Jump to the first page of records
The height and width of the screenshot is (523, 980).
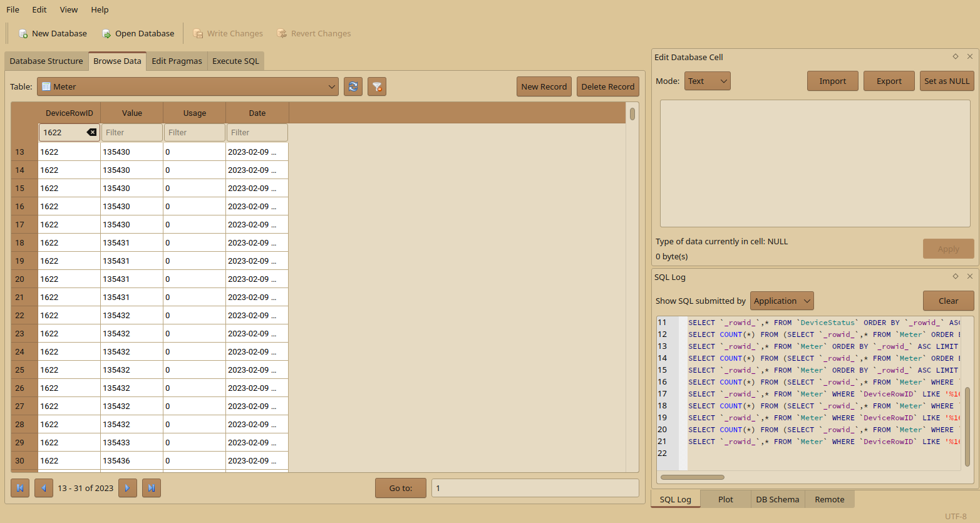pyautogui.click(x=20, y=488)
